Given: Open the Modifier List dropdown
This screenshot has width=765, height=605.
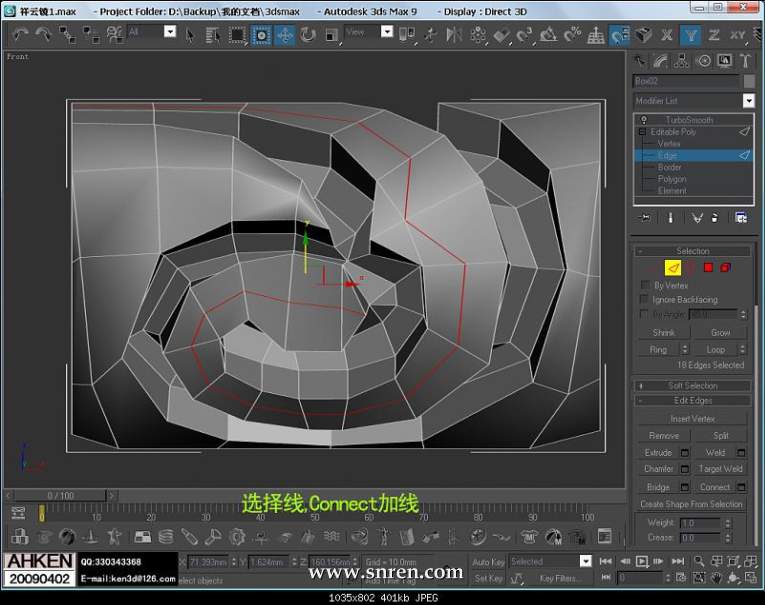Looking at the screenshot, I should (x=748, y=101).
